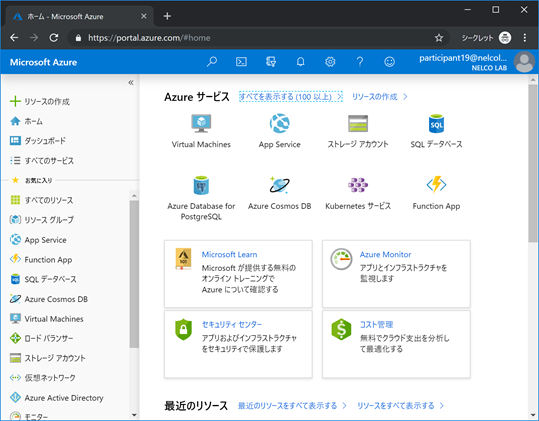The image size is (539, 421).
Task: Open the directory and subscription filter icon
Action: point(271,62)
